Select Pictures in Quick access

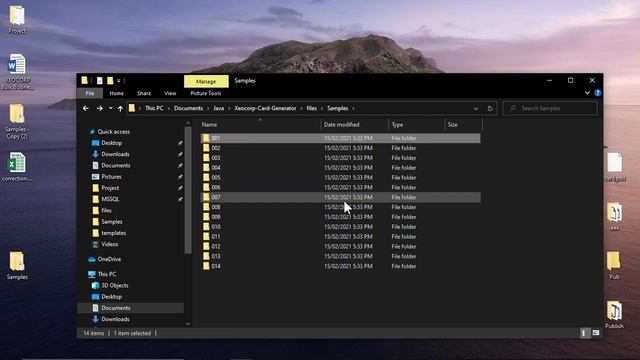(111, 177)
